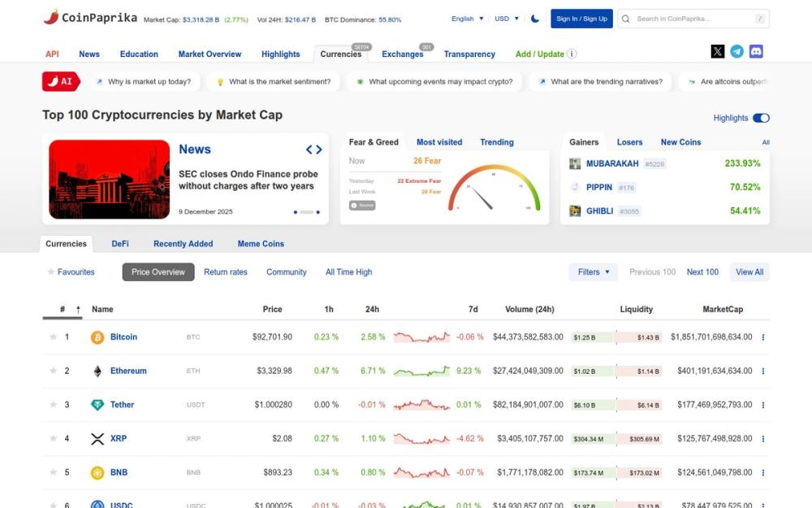This screenshot has height=508, width=812.
Task: Go to Market Overview
Action: coord(209,54)
